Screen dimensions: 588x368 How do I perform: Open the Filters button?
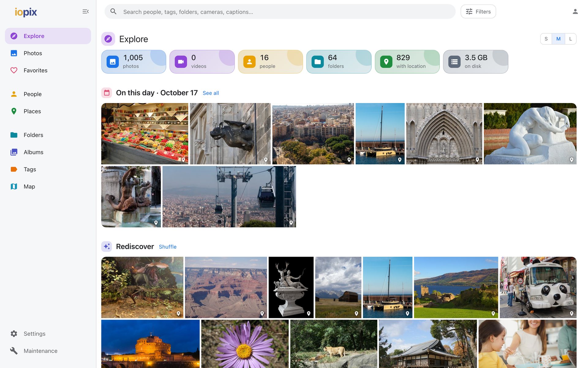coord(478,12)
